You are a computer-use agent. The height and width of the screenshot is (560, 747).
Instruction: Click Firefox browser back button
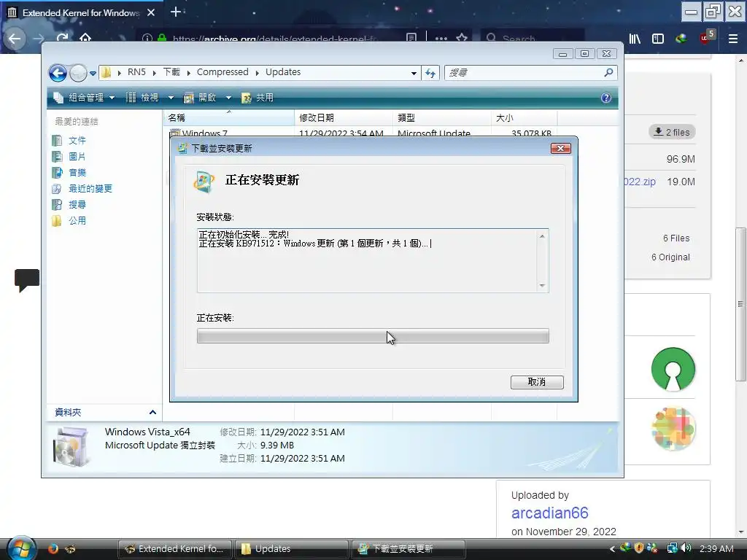15,38
